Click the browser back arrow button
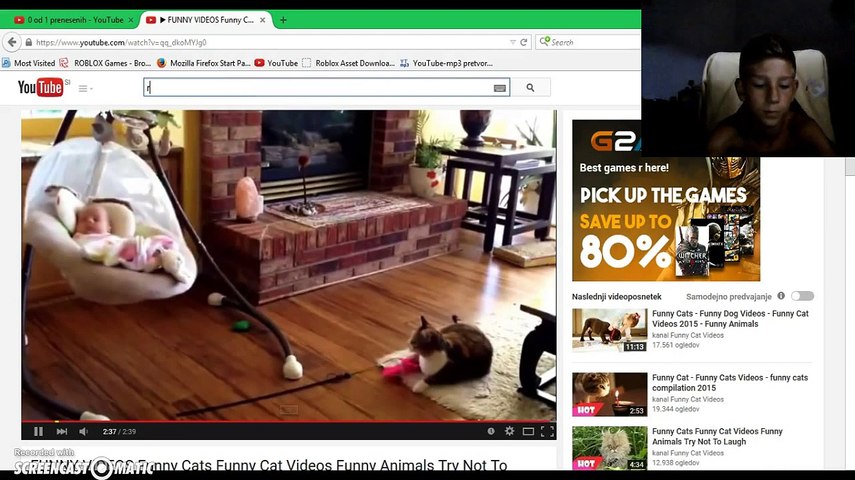This screenshot has height=480, width=855. click(12, 42)
